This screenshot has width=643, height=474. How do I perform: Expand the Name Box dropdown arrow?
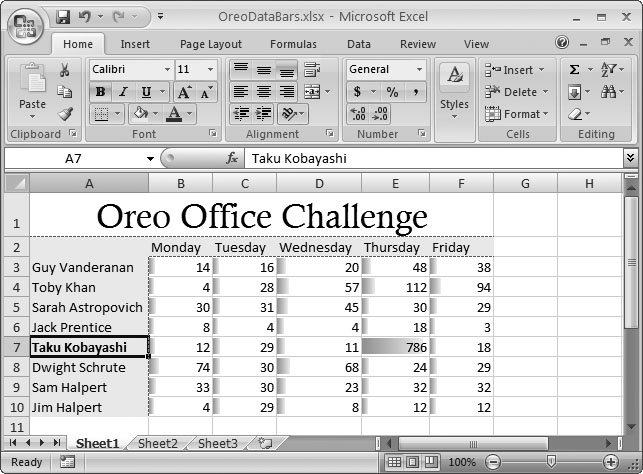coord(150,159)
